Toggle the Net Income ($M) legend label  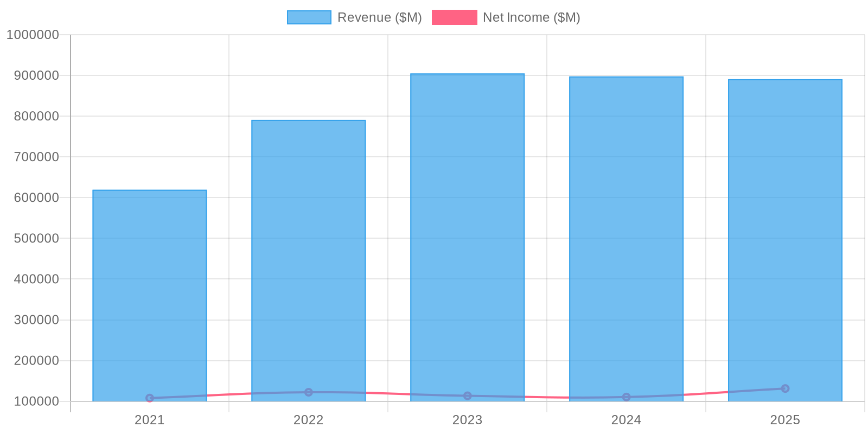point(531,17)
